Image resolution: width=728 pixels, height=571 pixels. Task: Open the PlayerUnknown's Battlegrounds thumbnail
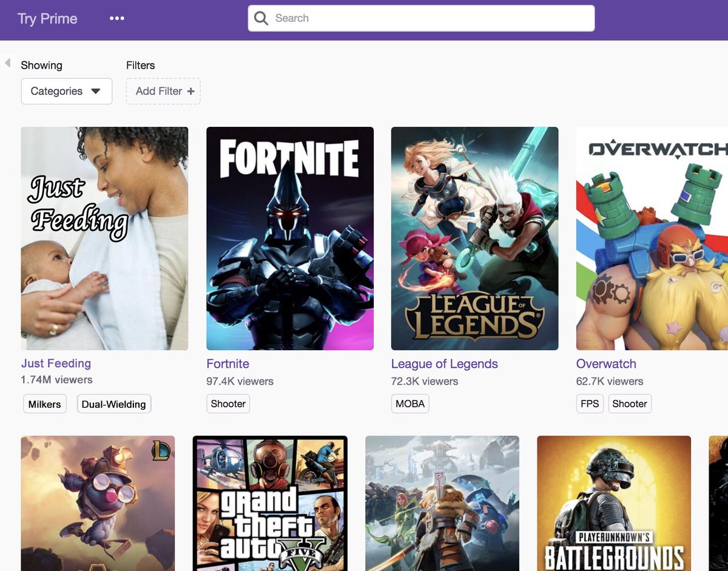pyautogui.click(x=614, y=504)
